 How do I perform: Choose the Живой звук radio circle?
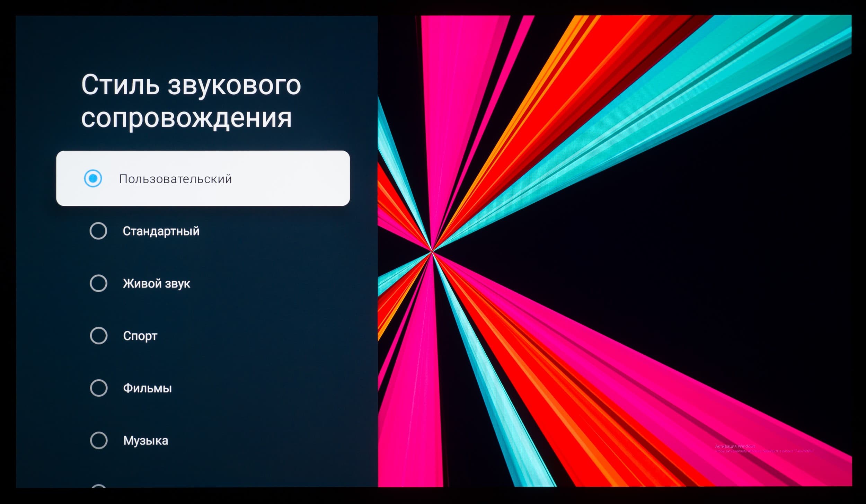[x=98, y=283]
